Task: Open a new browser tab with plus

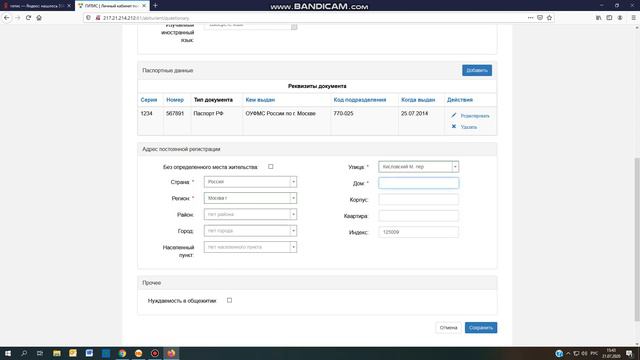Action: pyautogui.click(x=155, y=6)
